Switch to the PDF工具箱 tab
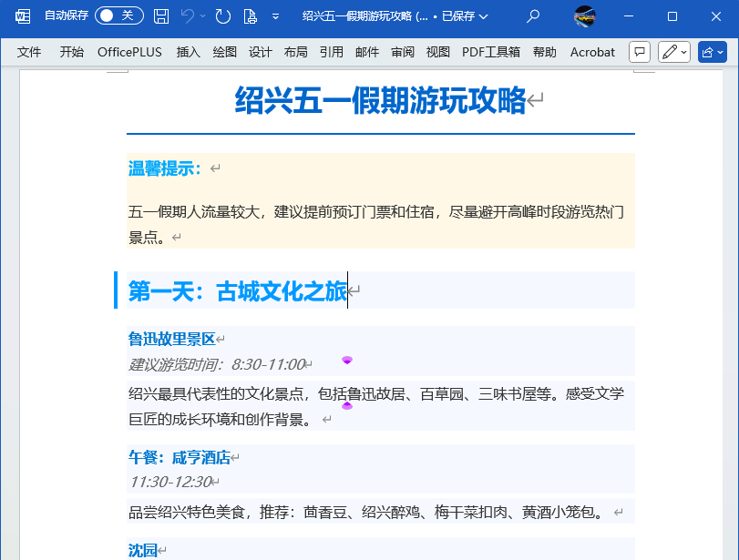739x560 pixels. 490,52
